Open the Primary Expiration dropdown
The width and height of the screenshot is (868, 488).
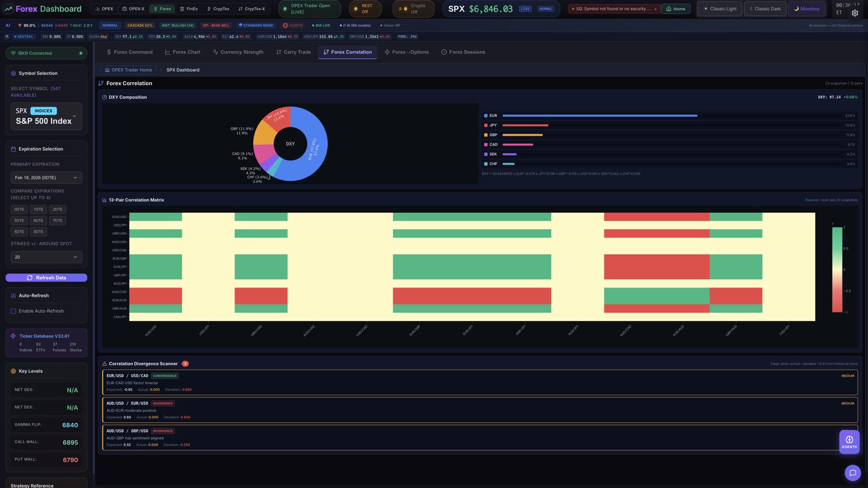click(46, 177)
